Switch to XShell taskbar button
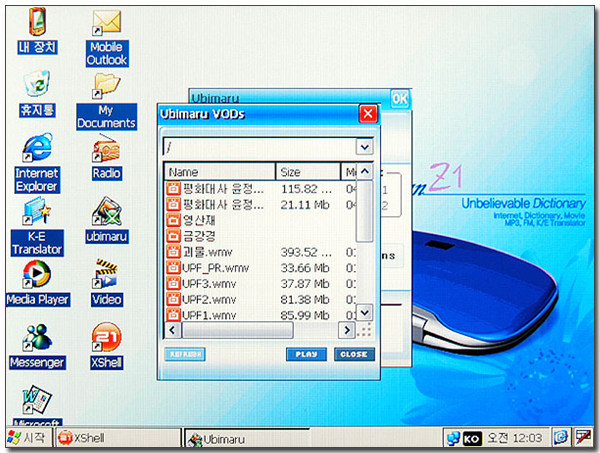This screenshot has height=453, width=600. tap(117, 438)
